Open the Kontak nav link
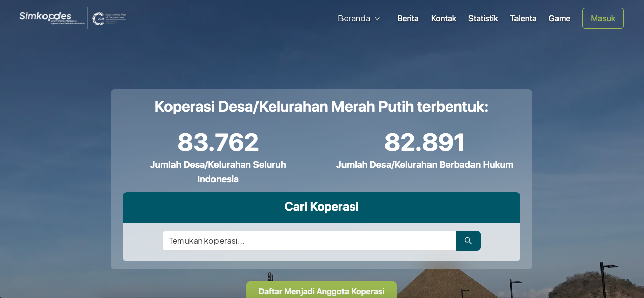Screen dimensions: 644x298 click(x=444, y=18)
